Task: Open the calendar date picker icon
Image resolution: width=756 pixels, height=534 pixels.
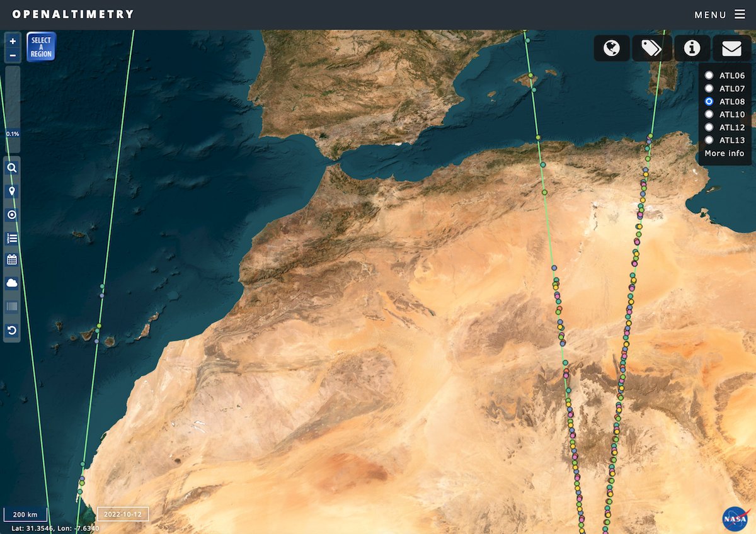Action: [x=11, y=260]
